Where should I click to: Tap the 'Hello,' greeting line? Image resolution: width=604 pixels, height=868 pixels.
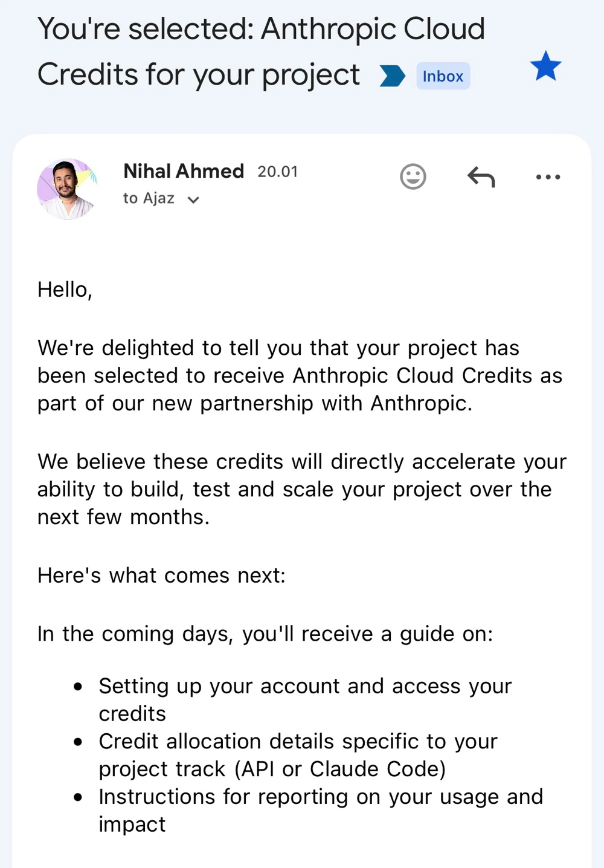(x=65, y=290)
